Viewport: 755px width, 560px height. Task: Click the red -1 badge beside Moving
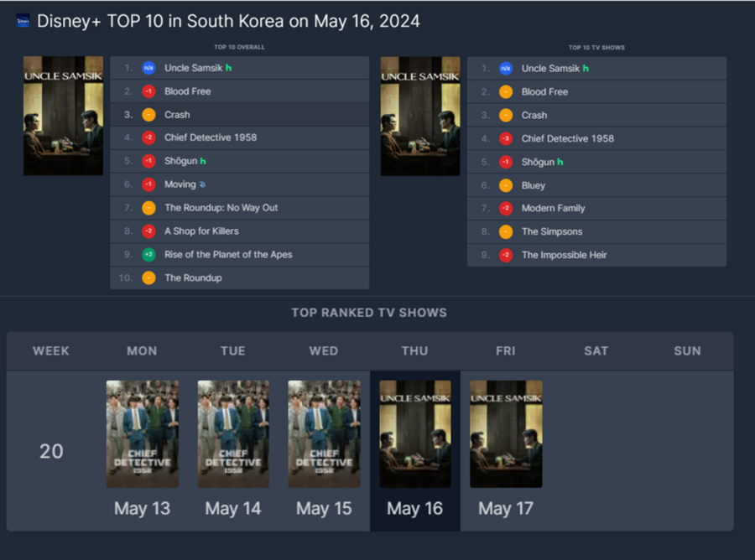pos(148,184)
